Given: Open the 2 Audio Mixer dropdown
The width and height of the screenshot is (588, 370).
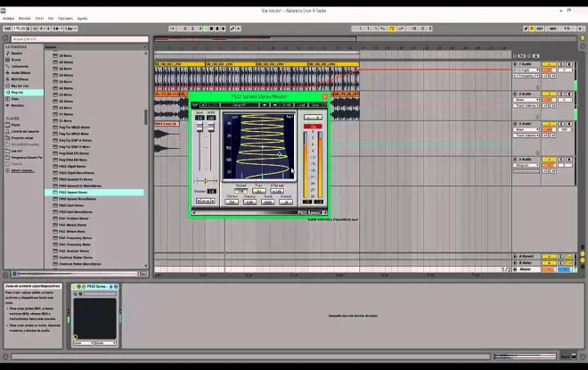Looking at the screenshot, I should click(x=527, y=100).
